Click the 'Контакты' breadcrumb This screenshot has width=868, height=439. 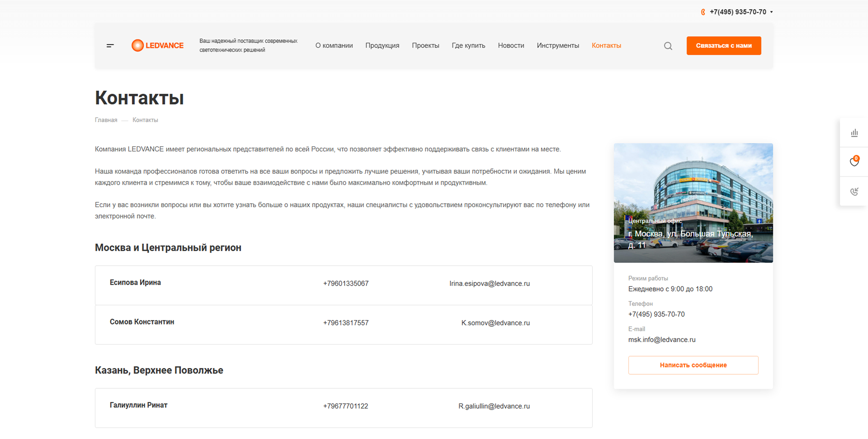tap(145, 120)
